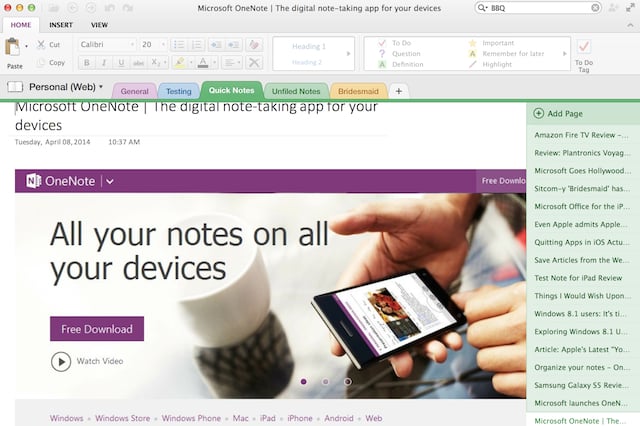
Task: Expand the heading styles gallery arrow
Action: pos(349,53)
